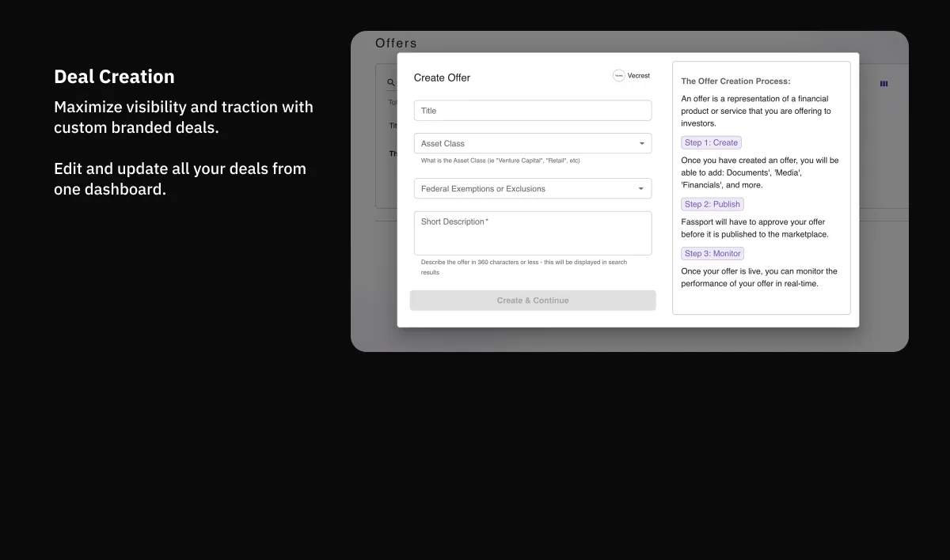The image size is (950, 560).
Task: Click the Offers page heading
Action: pos(396,43)
